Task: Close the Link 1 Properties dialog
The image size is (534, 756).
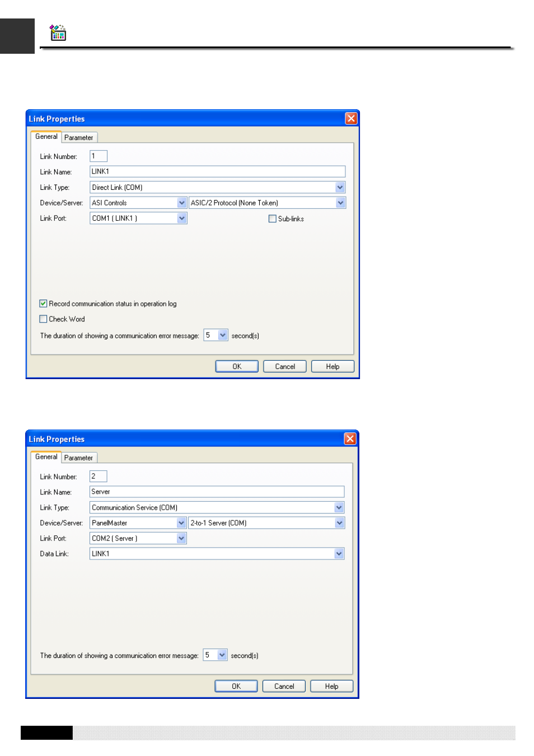Action: pos(351,118)
